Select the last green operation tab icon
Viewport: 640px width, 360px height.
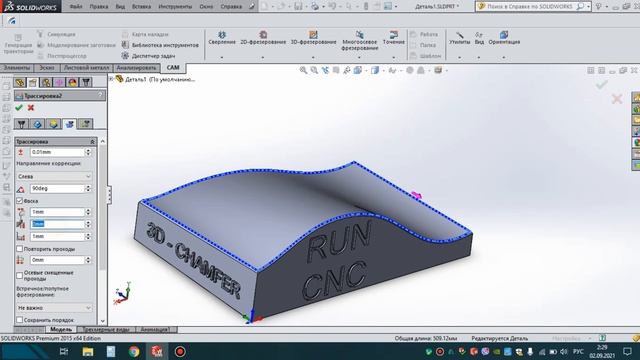[85, 124]
